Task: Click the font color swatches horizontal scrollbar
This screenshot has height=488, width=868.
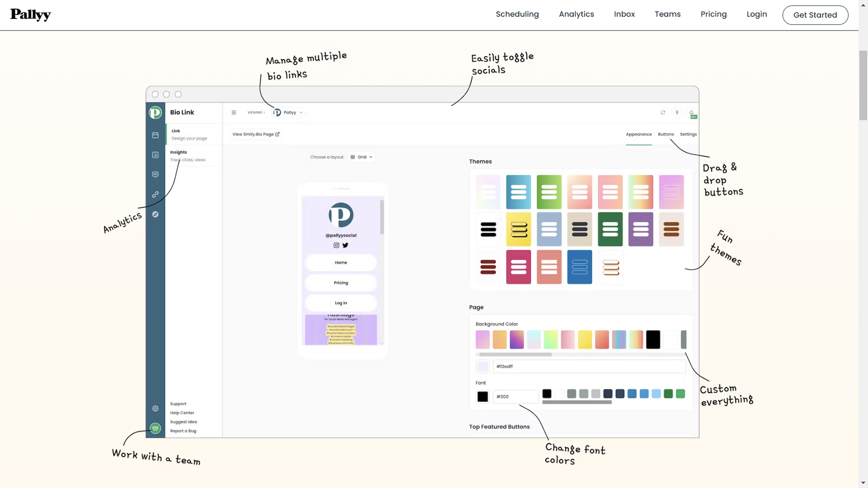Action: (577, 402)
